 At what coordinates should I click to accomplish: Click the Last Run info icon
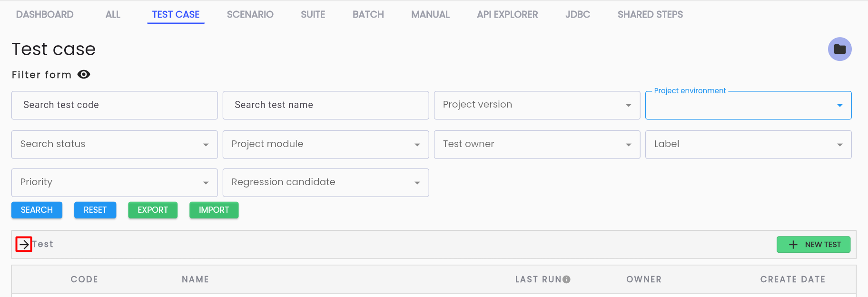point(566,279)
